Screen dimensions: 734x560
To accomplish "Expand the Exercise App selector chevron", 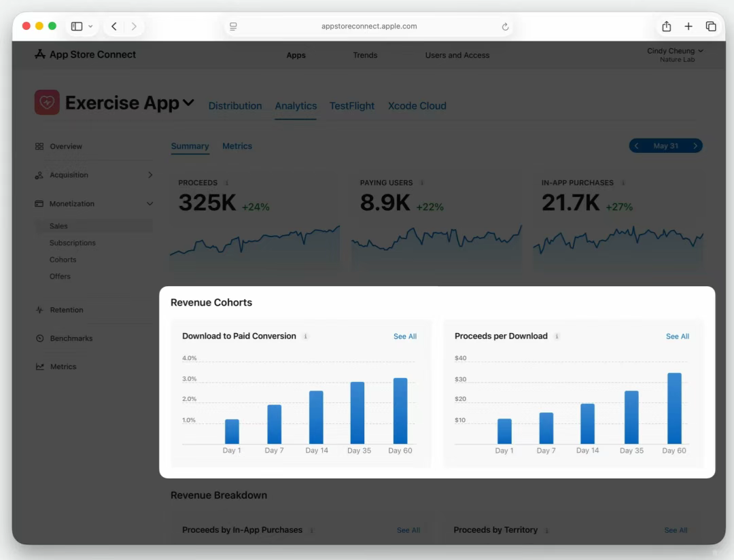I will [188, 103].
